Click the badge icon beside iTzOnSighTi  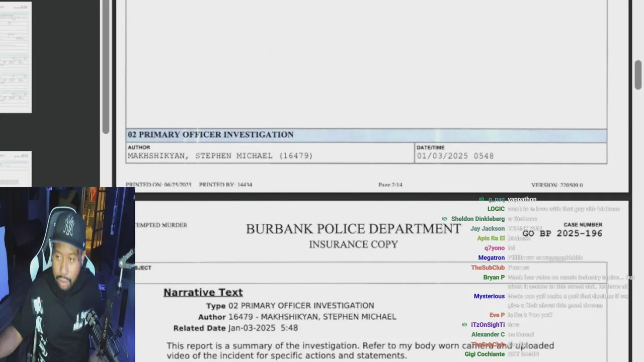(x=464, y=325)
